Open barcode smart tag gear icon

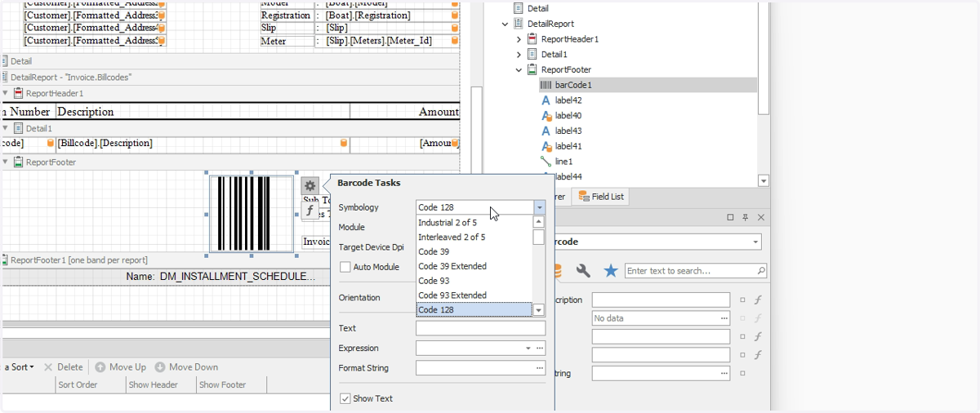click(310, 186)
